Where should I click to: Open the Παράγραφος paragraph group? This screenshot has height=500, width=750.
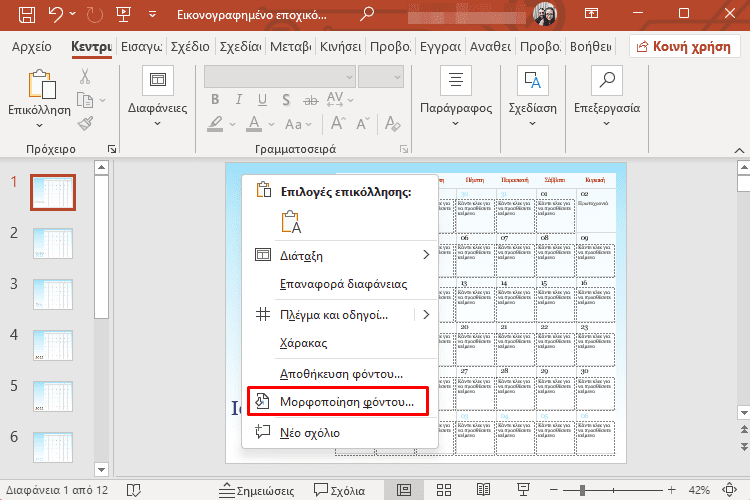click(456, 96)
